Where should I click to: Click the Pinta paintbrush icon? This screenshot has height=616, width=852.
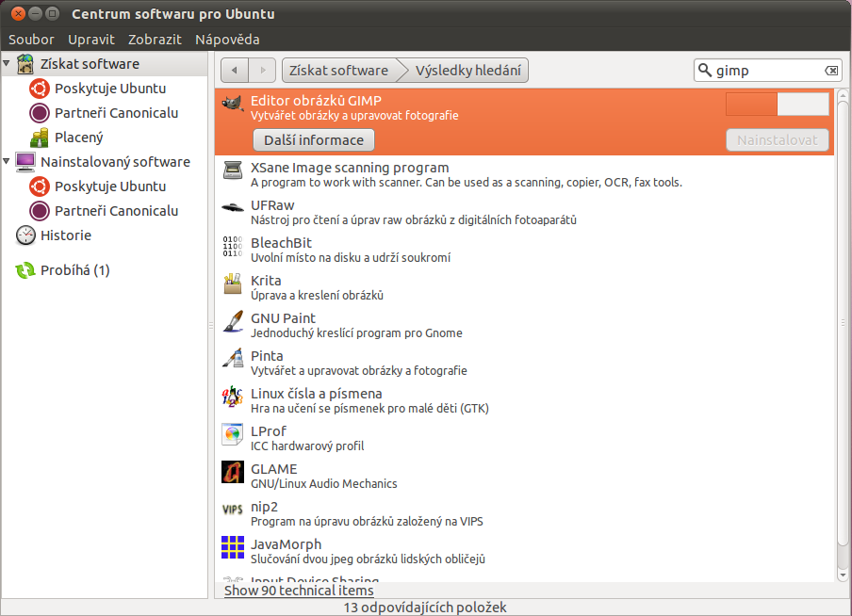[233, 359]
